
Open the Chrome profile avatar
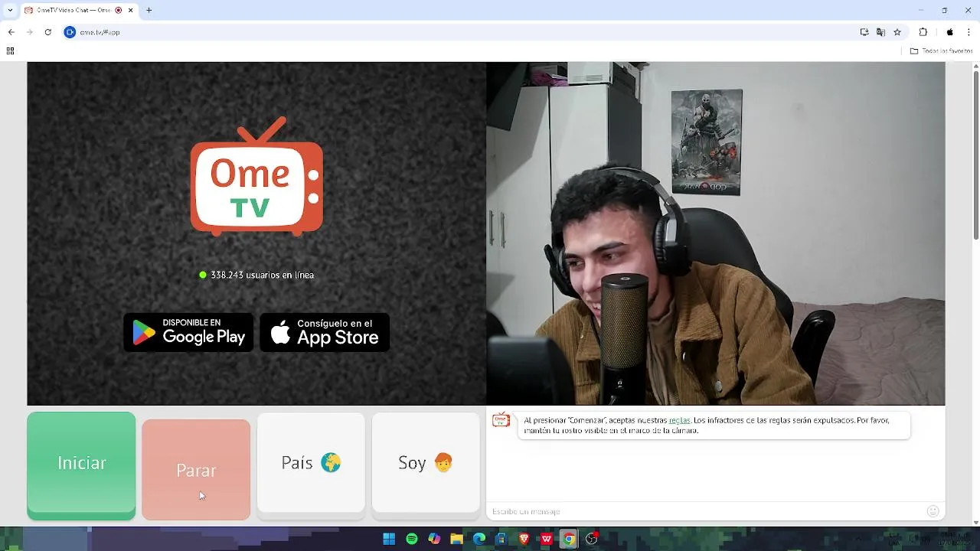coord(950,32)
